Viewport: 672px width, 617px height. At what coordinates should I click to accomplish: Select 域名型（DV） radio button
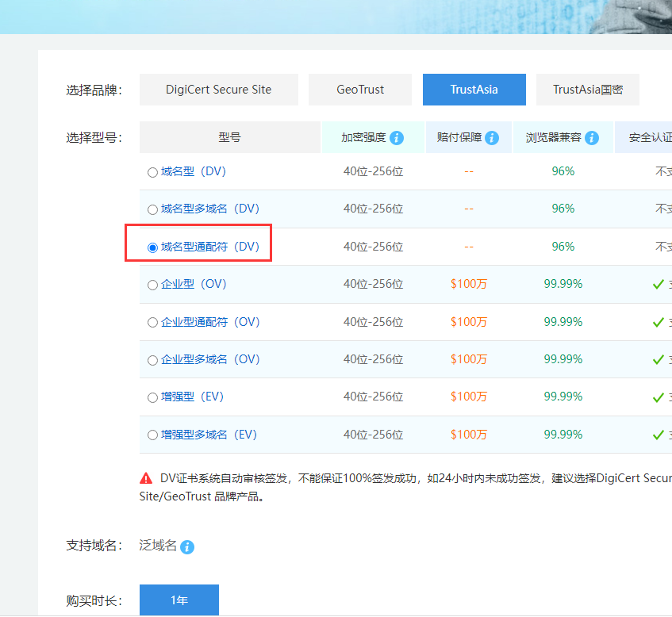[x=152, y=172]
